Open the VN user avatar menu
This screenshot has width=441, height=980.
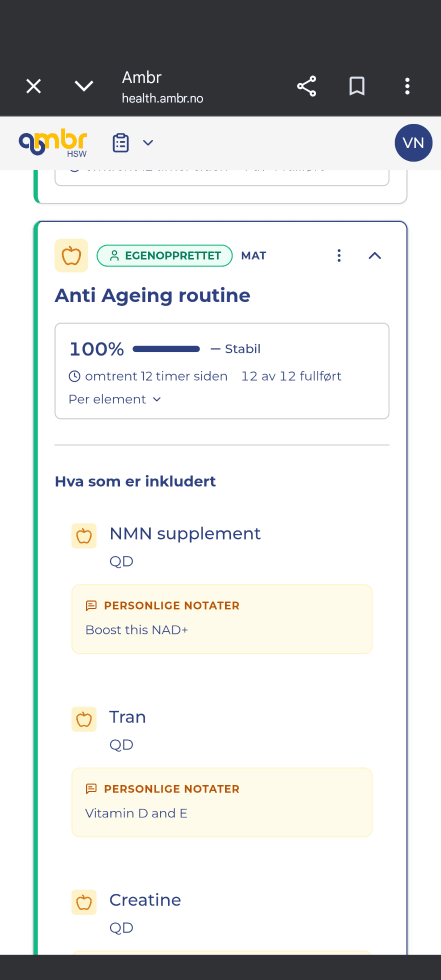coord(413,143)
